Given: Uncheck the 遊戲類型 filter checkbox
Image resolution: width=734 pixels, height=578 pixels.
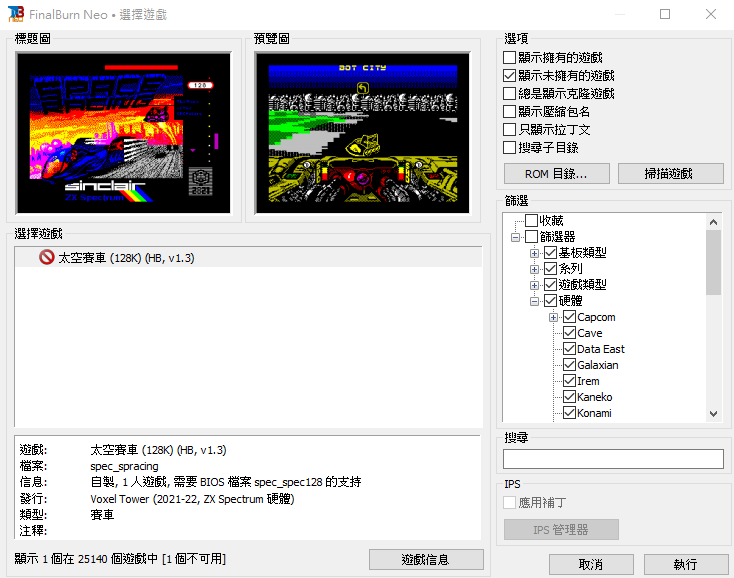Looking at the screenshot, I should pyautogui.click(x=550, y=285).
